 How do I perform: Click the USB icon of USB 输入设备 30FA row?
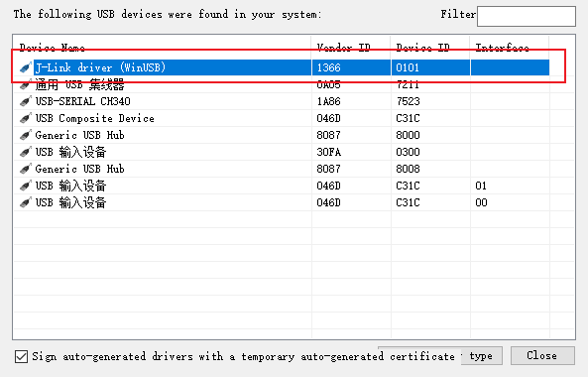(26, 152)
